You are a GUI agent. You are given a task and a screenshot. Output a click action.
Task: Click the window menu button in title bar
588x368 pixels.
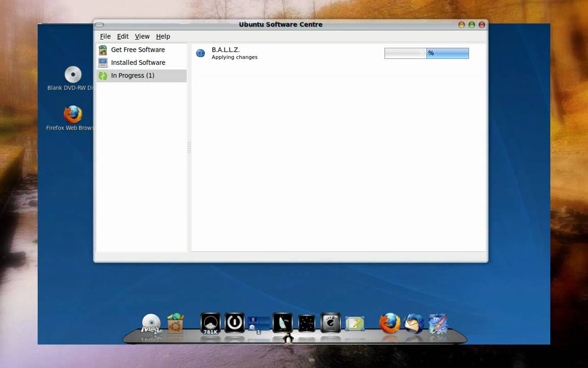[99, 25]
